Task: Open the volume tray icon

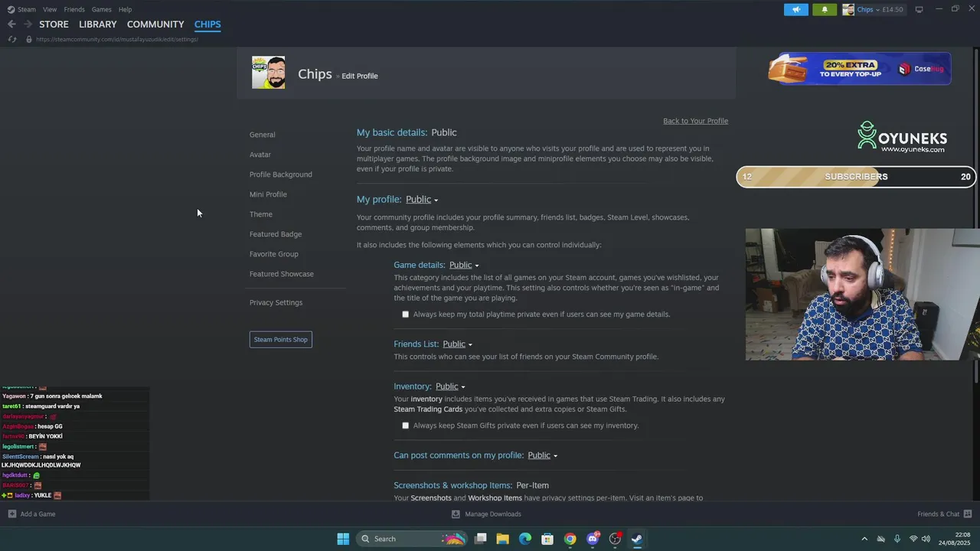Action: coord(926,539)
